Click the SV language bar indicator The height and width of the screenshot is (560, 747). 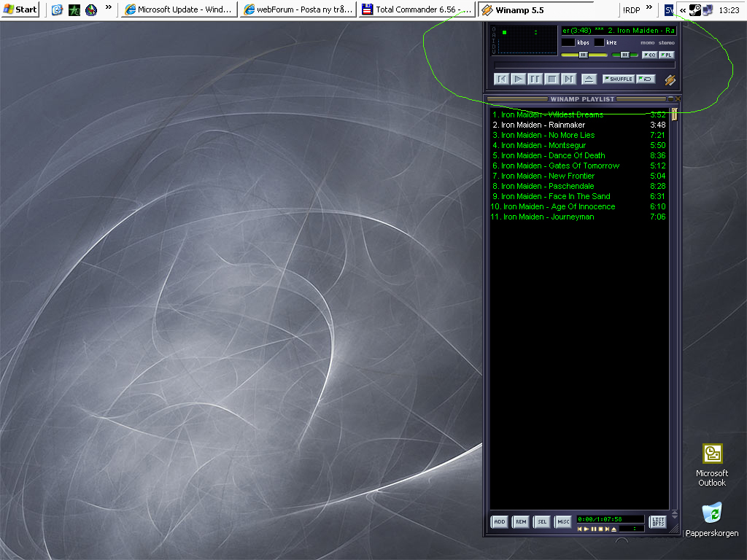coord(669,10)
